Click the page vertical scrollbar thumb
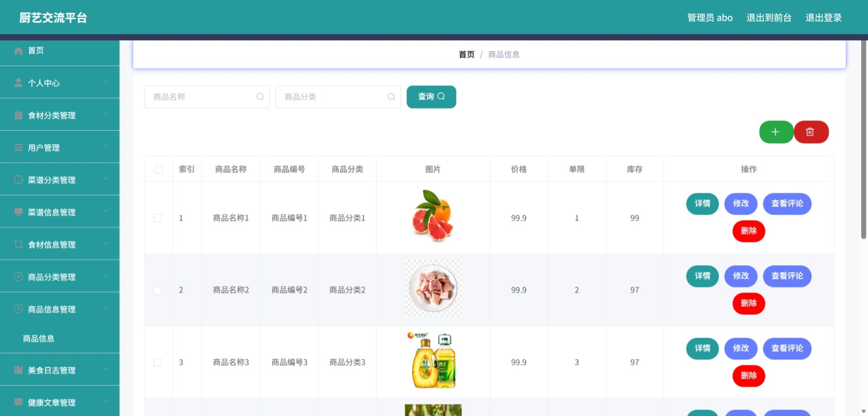The width and height of the screenshot is (868, 416). tap(864, 139)
